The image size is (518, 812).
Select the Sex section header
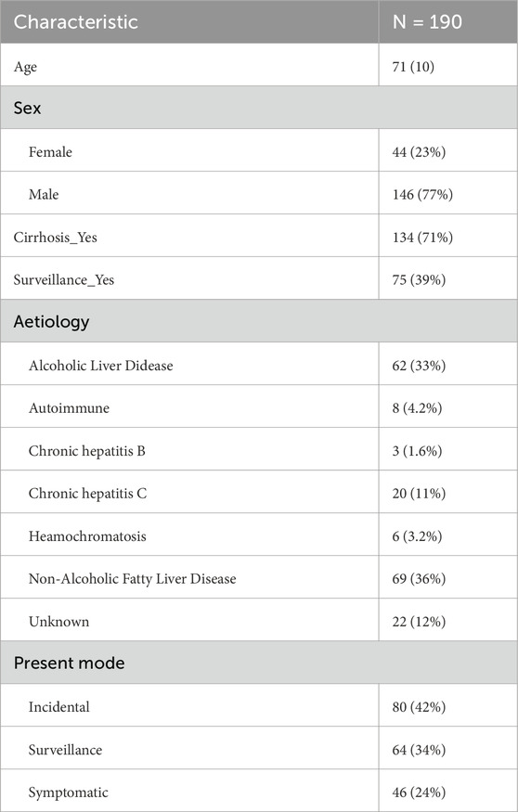(x=259, y=108)
